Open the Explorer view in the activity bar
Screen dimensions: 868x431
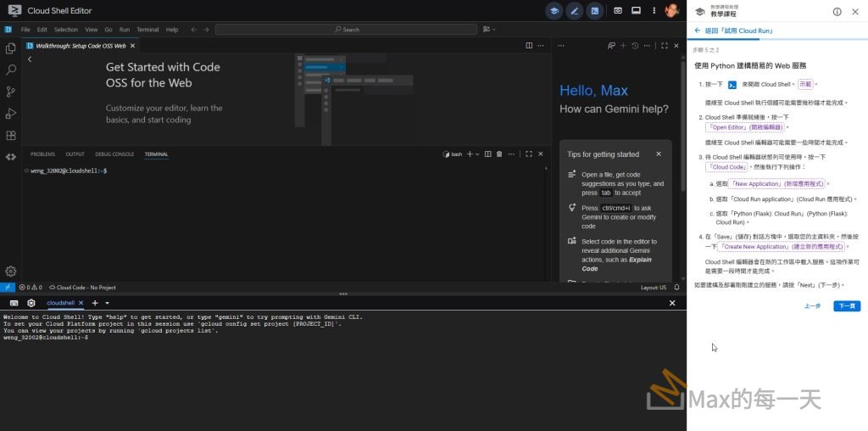coord(11,48)
